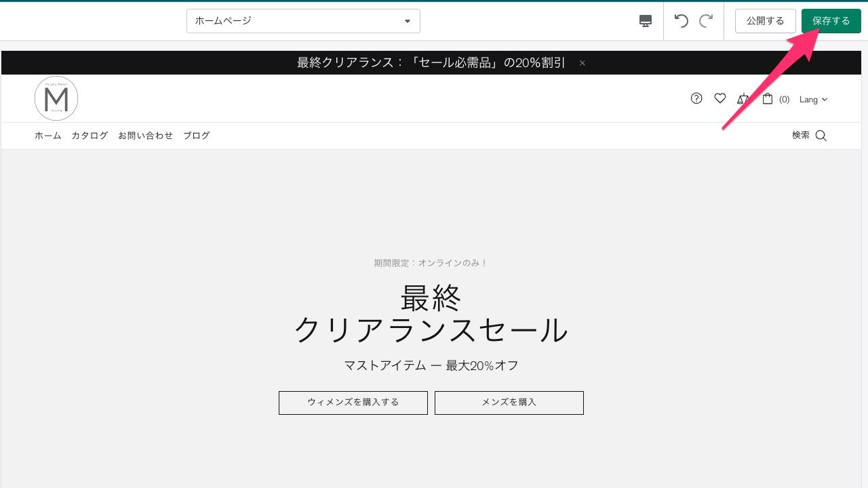Select the 期間限定：オンラインのみ！ caption

(431, 263)
